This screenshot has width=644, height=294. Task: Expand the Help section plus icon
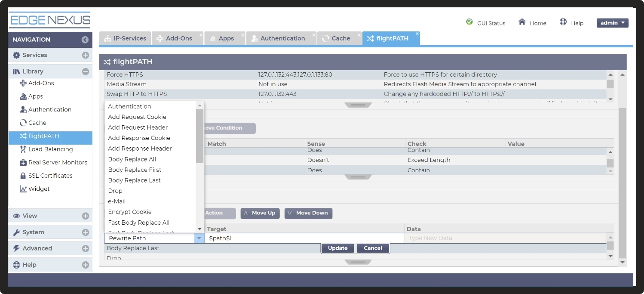point(85,265)
